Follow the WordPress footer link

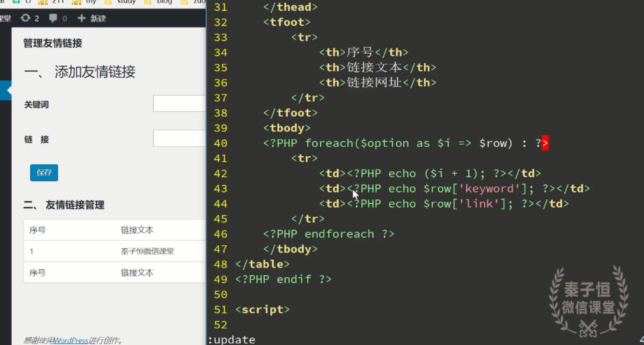[x=70, y=340]
